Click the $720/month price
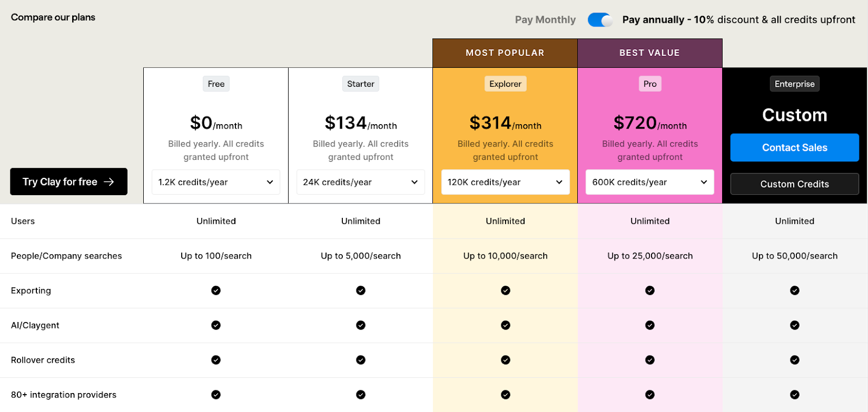 [x=650, y=123]
